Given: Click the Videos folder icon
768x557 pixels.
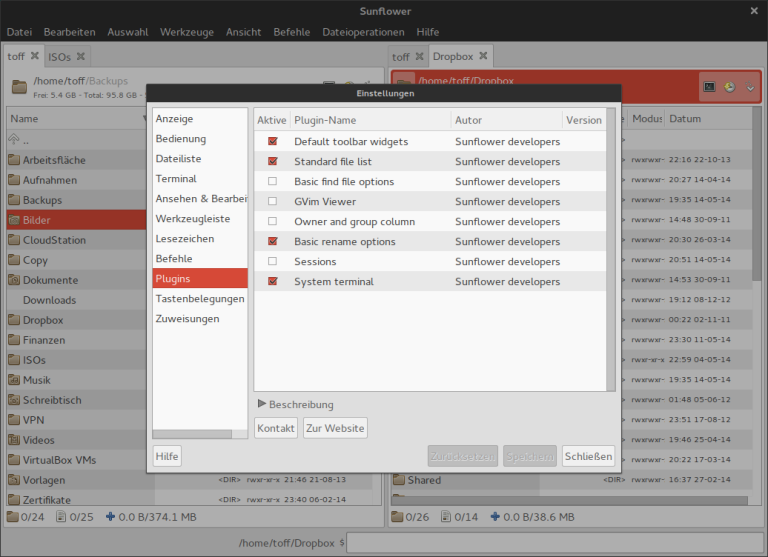Looking at the screenshot, I should [x=14, y=440].
